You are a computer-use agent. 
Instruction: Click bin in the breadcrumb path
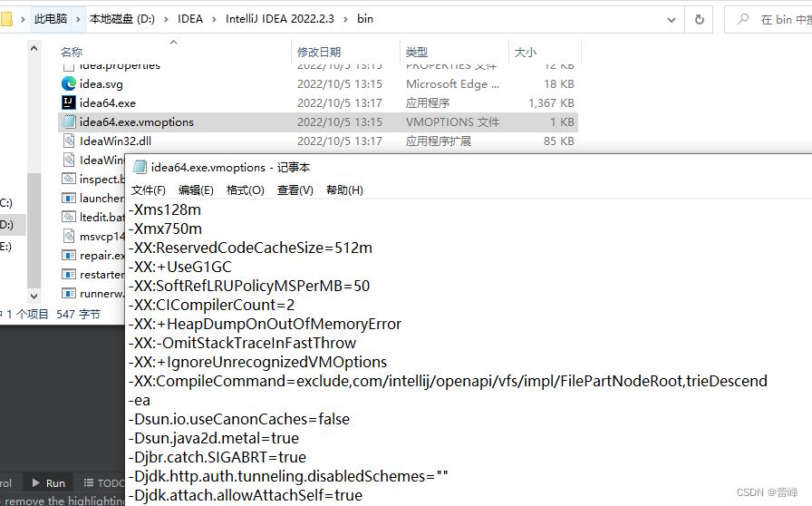coord(365,19)
